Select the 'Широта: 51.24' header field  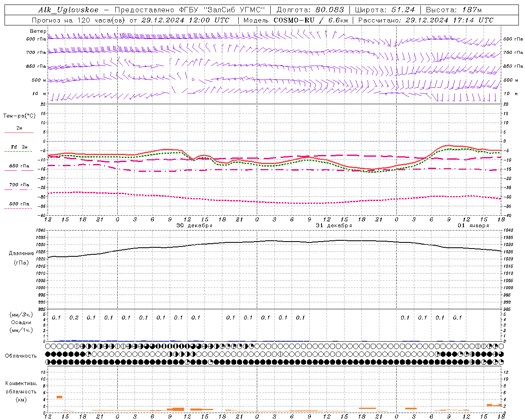click(x=385, y=10)
